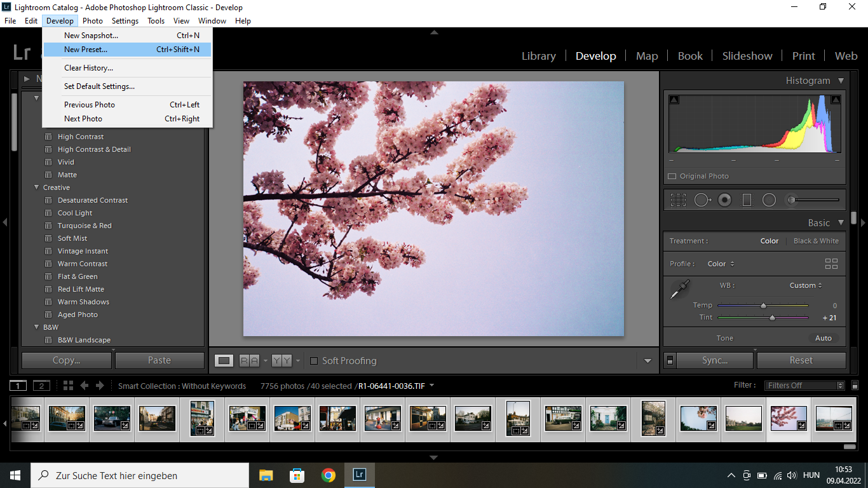Click the Reset button
The height and width of the screenshot is (488, 868).
coord(801,360)
